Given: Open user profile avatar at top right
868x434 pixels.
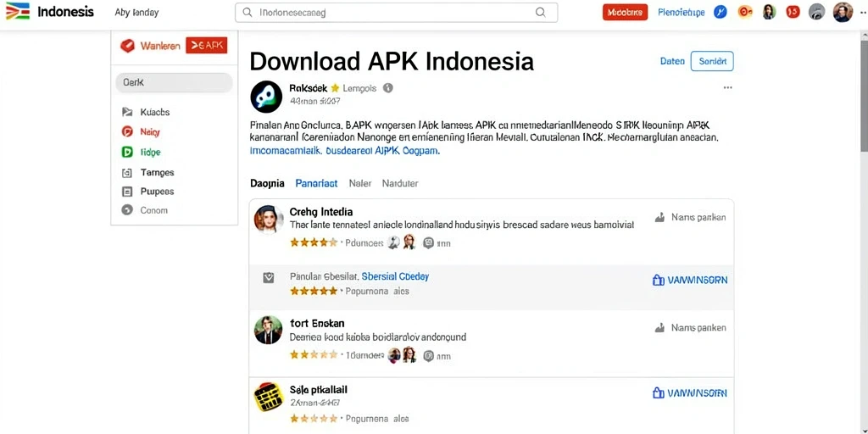Looking at the screenshot, I should tap(843, 12).
